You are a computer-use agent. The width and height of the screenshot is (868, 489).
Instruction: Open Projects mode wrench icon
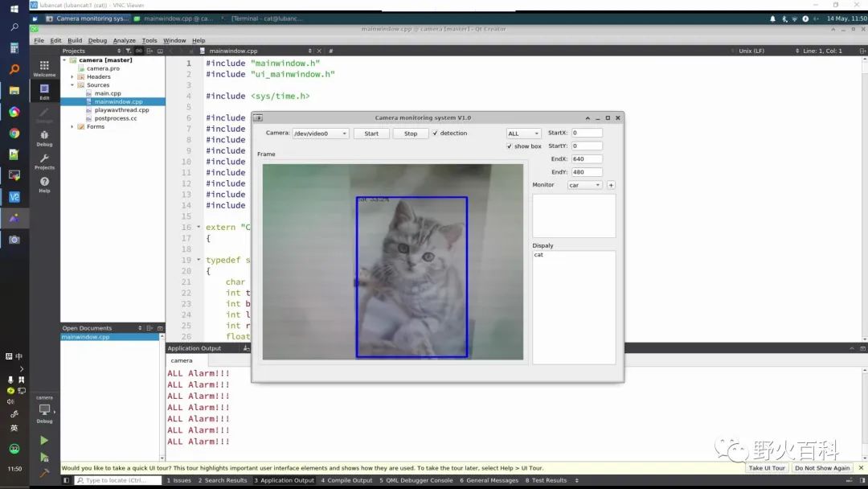click(x=44, y=160)
